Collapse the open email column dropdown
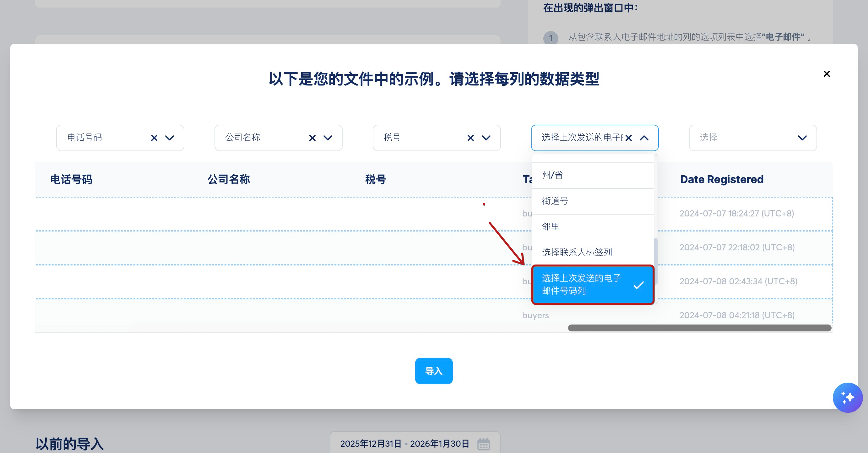 pyautogui.click(x=644, y=138)
